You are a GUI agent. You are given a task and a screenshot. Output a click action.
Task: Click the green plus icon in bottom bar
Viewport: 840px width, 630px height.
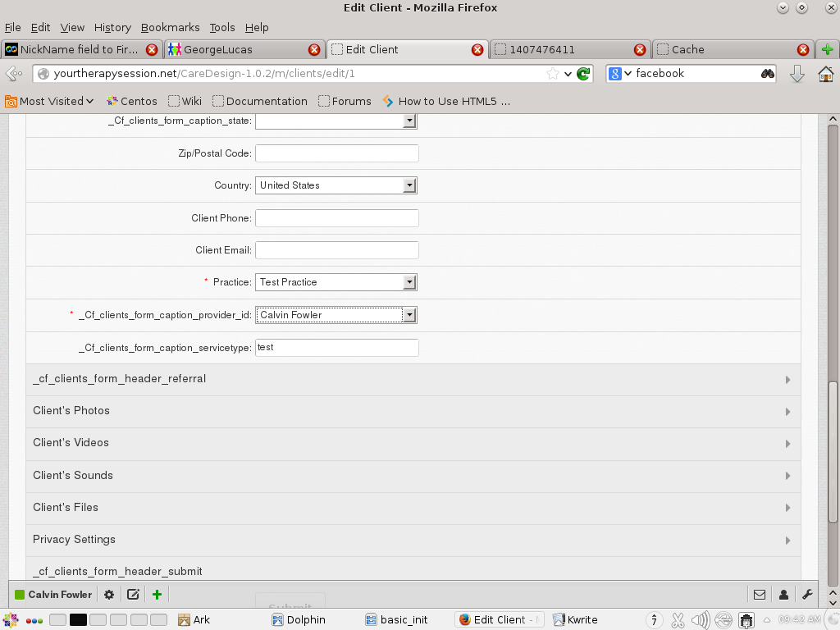[157, 595]
